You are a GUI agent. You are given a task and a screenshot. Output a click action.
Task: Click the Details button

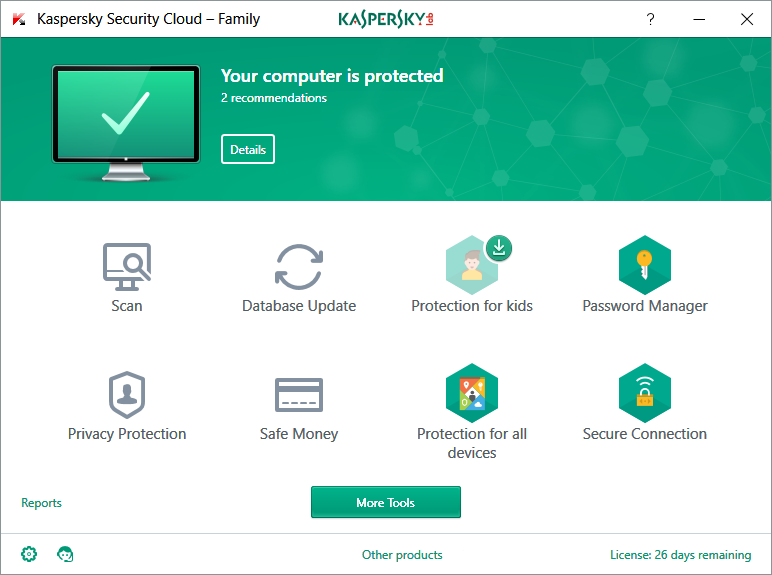[x=248, y=149]
